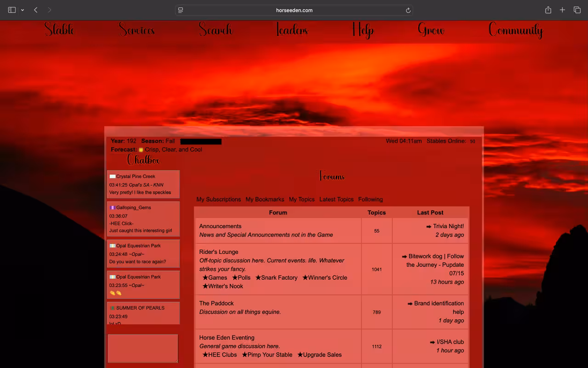Open the Help menu

pos(363,30)
